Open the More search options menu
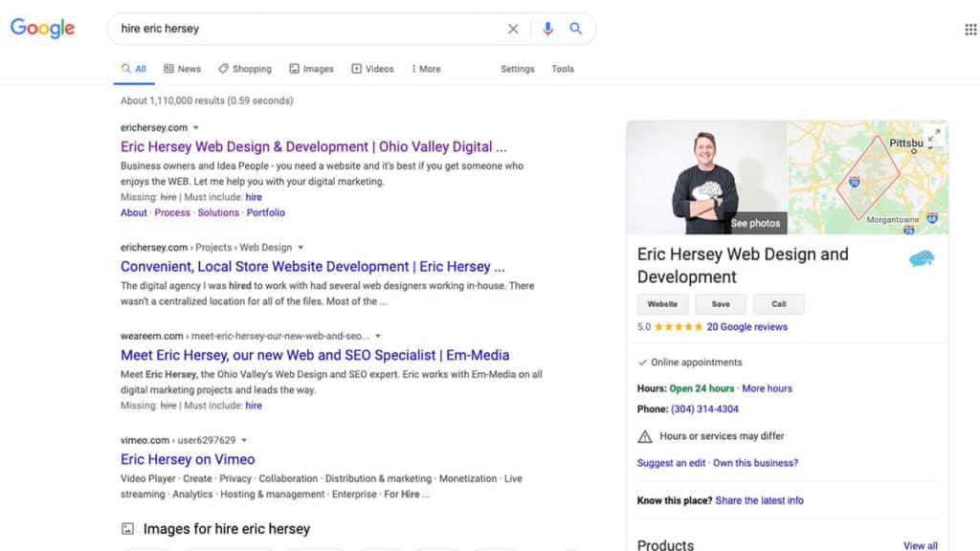 click(426, 69)
